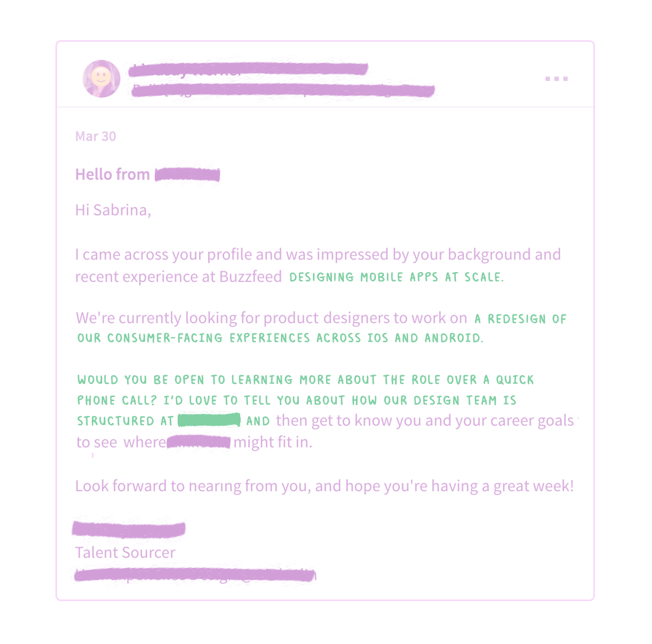Click the green redacted block after "structured at"
The image size is (652, 644).
pyautogui.click(x=209, y=420)
